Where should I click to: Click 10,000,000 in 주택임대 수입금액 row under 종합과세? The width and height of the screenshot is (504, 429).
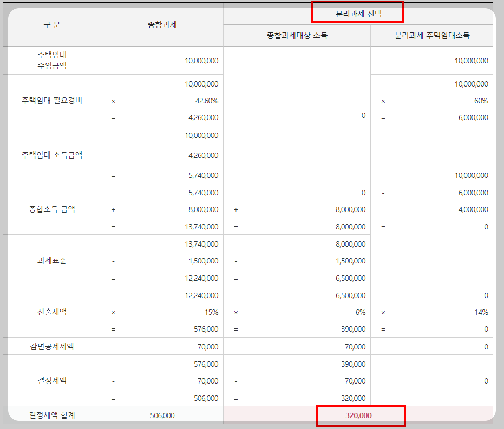[x=201, y=61]
